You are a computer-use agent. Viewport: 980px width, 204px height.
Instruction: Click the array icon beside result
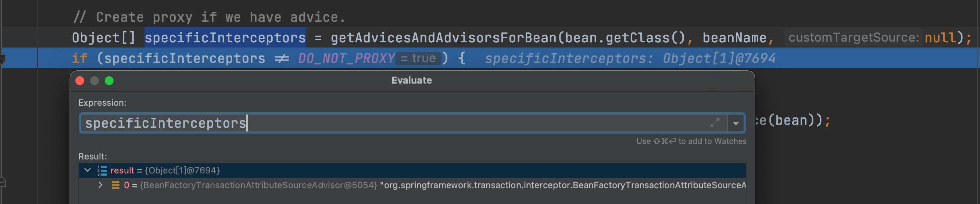pos(102,170)
